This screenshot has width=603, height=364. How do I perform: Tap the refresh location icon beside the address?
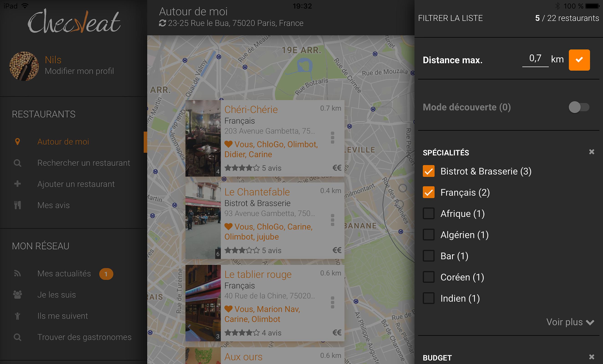coord(162,23)
